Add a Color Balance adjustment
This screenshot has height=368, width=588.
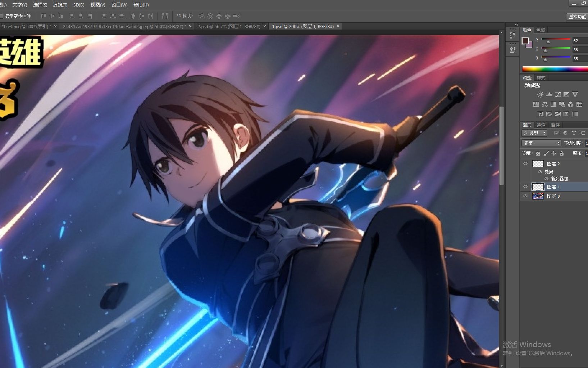544,104
